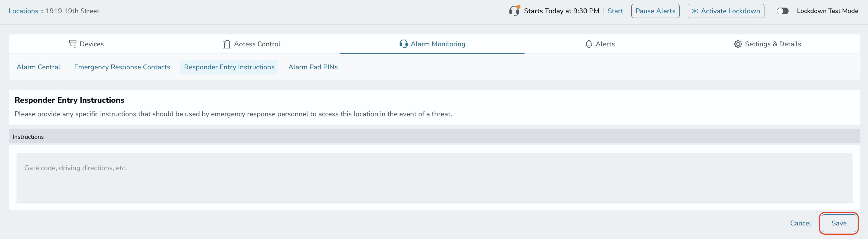The width and height of the screenshot is (868, 239).
Task: Click the '1919 19th Street' location name
Action: tap(72, 11)
